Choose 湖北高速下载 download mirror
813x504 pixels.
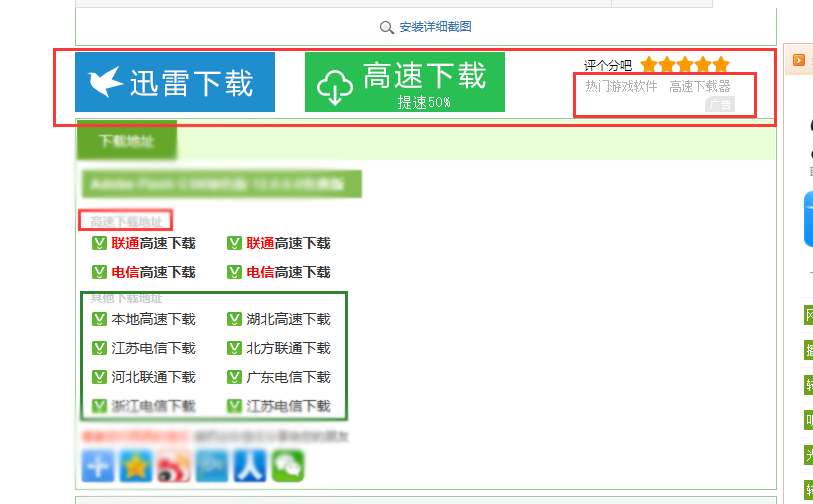pyautogui.click(x=288, y=320)
